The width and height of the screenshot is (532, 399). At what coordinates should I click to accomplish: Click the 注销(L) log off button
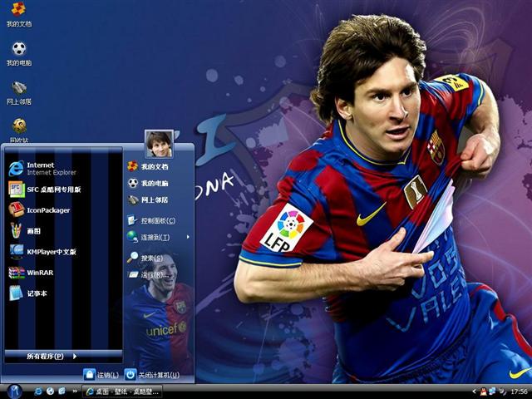101,375
